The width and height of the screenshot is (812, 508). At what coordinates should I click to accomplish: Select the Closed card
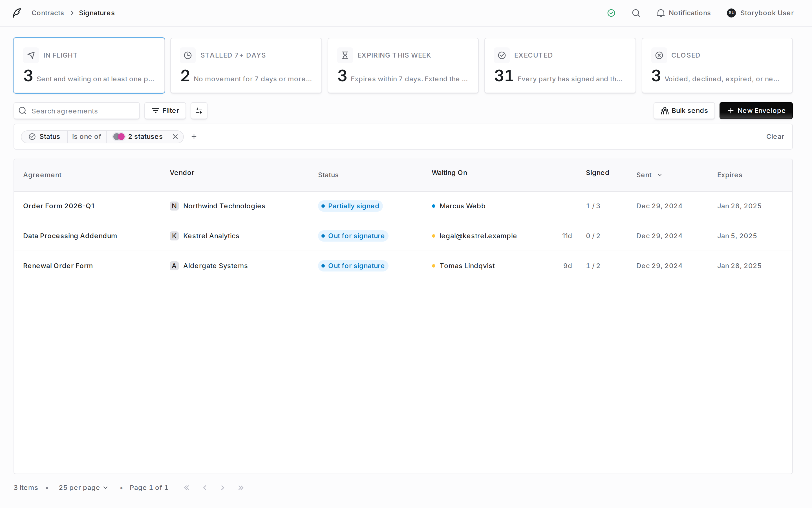pyautogui.click(x=717, y=65)
